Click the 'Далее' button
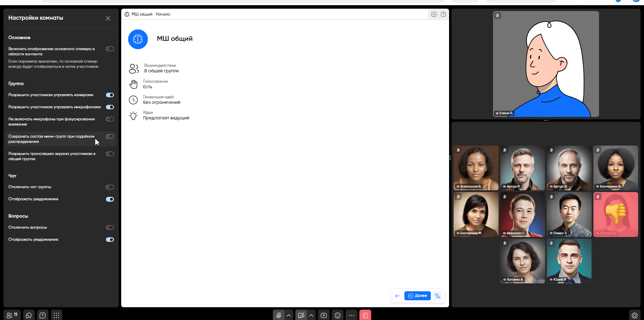 point(417,296)
